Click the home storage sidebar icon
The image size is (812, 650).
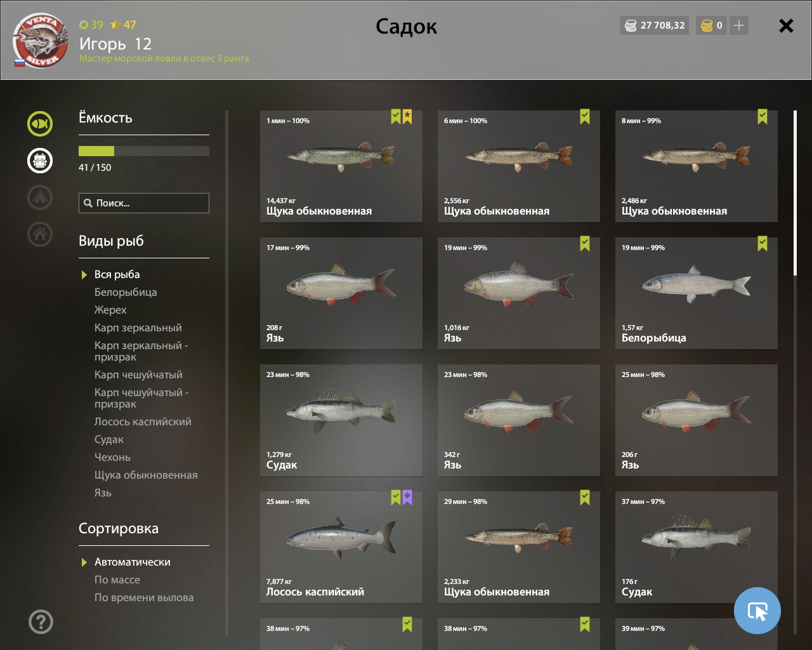(40, 234)
